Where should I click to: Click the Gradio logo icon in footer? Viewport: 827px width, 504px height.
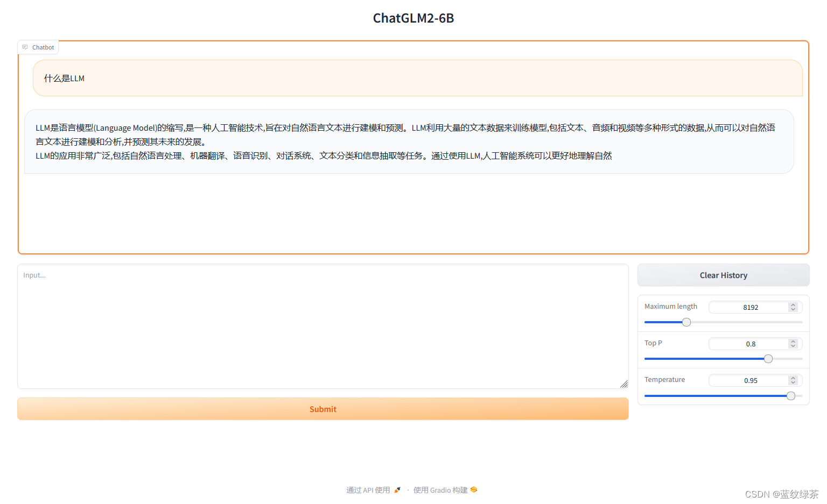[x=474, y=489]
